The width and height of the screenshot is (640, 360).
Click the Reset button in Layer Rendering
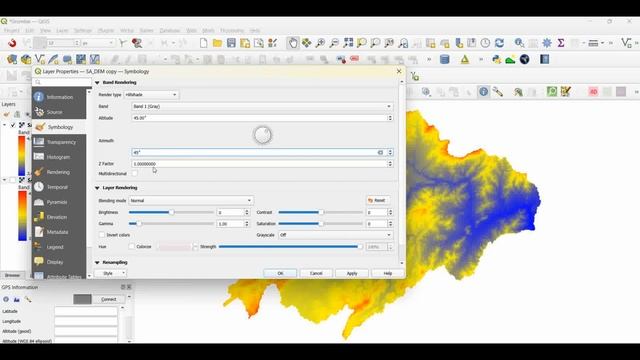pyautogui.click(x=377, y=200)
